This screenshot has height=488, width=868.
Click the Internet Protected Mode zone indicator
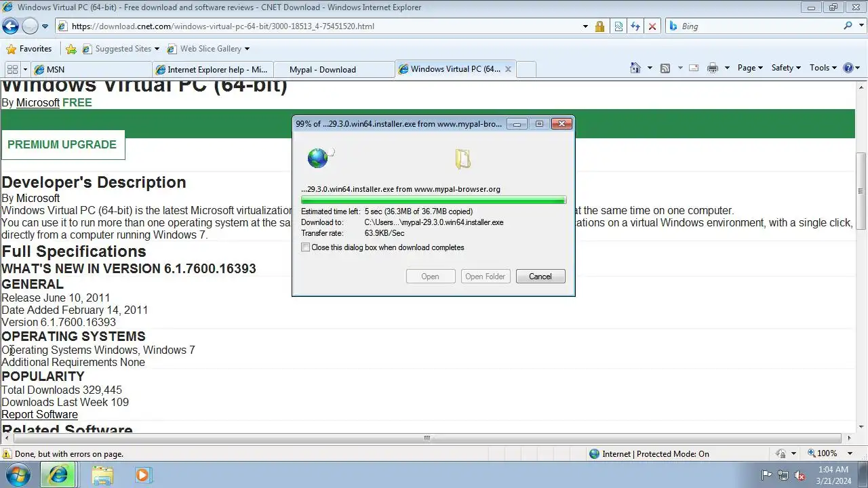pyautogui.click(x=649, y=454)
